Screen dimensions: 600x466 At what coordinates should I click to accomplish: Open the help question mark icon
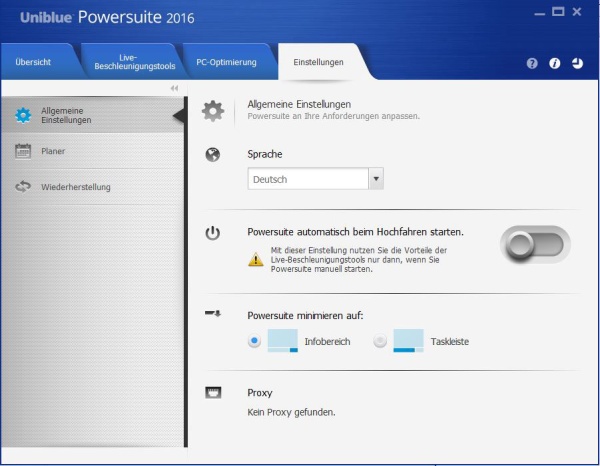tap(532, 63)
